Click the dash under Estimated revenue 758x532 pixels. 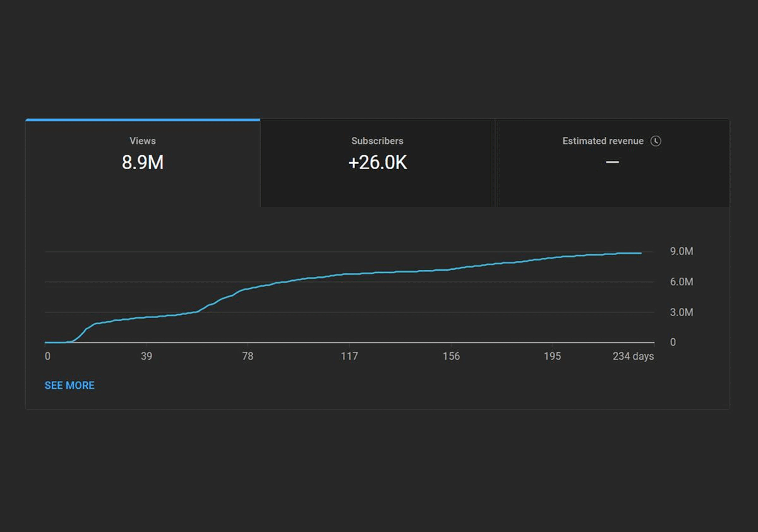point(612,163)
